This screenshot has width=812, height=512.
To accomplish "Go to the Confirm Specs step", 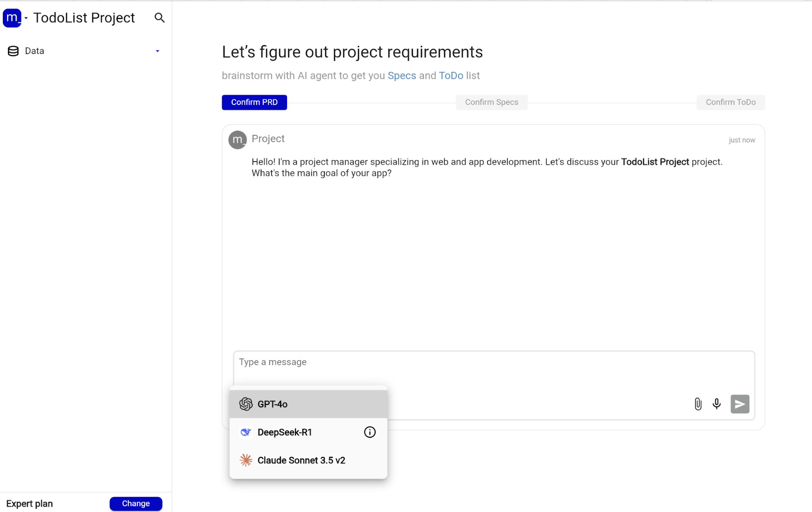I will point(491,102).
